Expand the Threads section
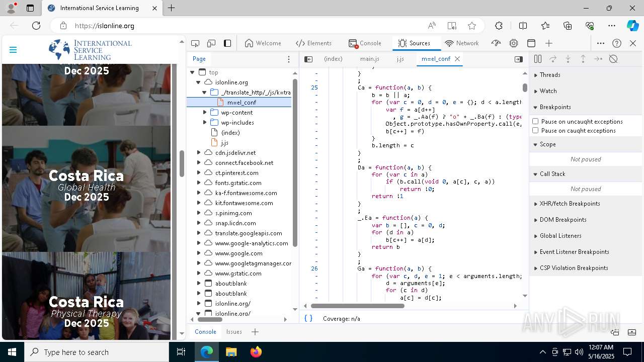 pos(586,75)
